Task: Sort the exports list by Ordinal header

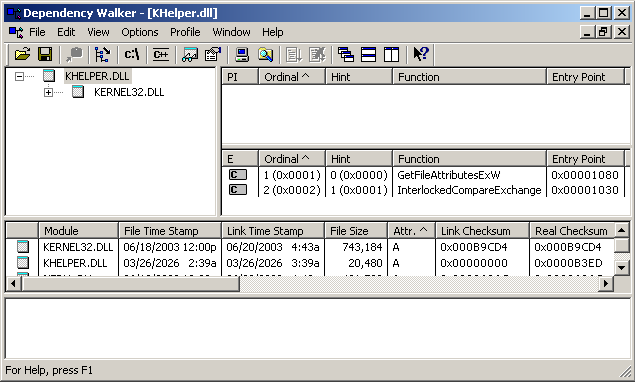Action: pyautogui.click(x=292, y=158)
